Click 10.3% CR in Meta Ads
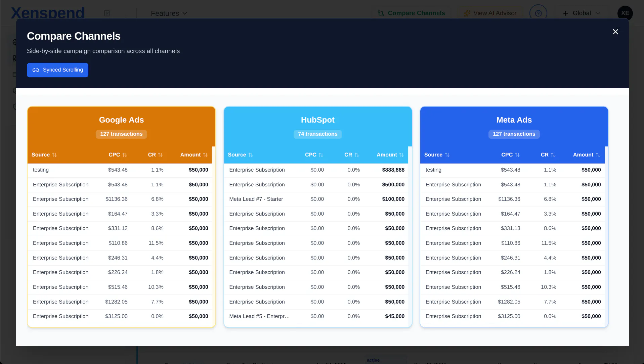Image resolution: width=644 pixels, height=364 pixels. pos(549,287)
